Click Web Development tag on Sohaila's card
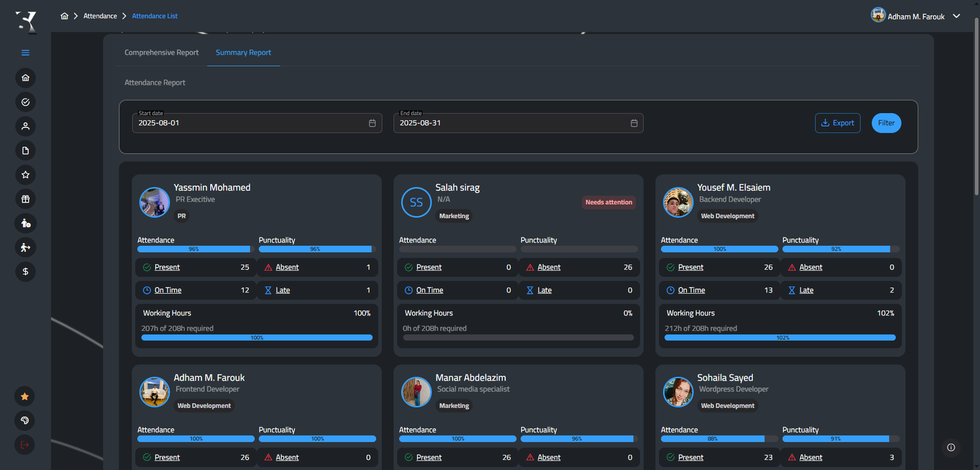The height and width of the screenshot is (470, 980). (x=728, y=406)
